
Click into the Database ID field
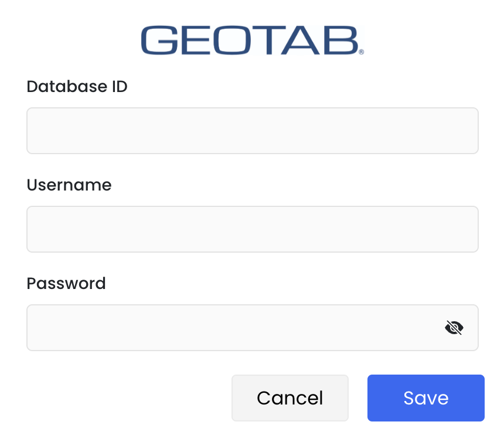tap(252, 131)
